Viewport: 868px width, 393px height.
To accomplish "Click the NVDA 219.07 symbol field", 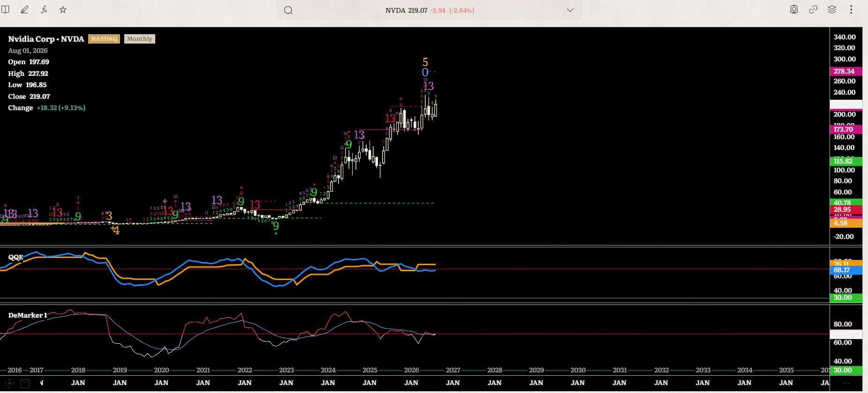I will pos(429,10).
